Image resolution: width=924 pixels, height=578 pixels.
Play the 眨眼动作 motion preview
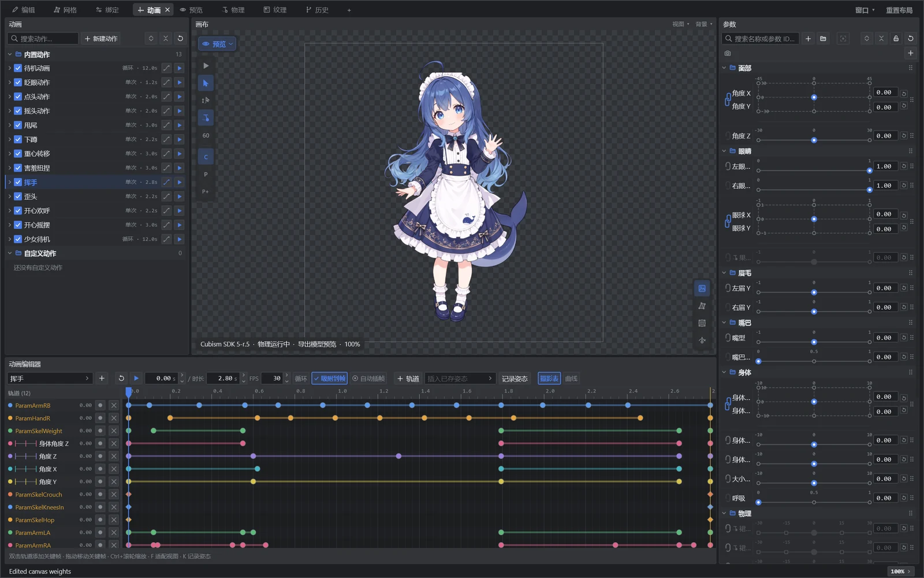pyautogui.click(x=180, y=82)
